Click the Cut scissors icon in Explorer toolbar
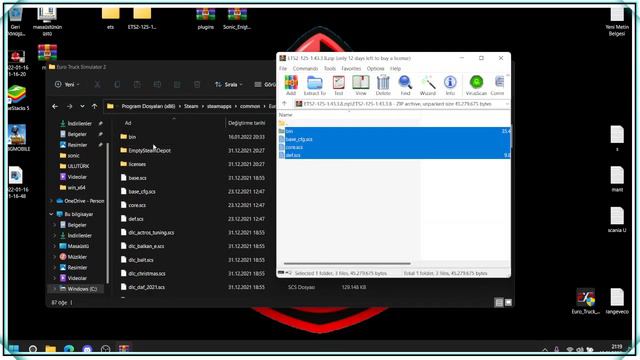The height and width of the screenshot is (360, 640). tap(97, 84)
